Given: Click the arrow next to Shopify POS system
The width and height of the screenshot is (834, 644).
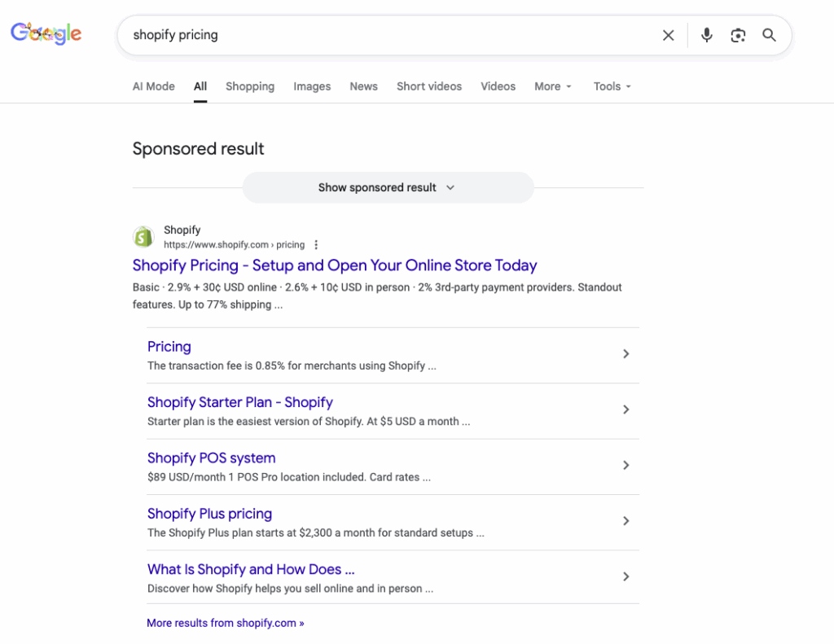Looking at the screenshot, I should (x=626, y=465).
